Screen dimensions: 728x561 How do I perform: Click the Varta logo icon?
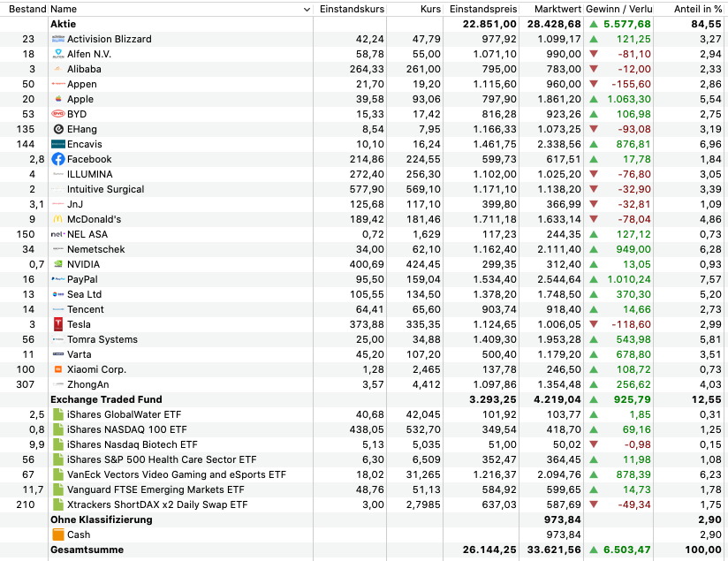(x=58, y=354)
